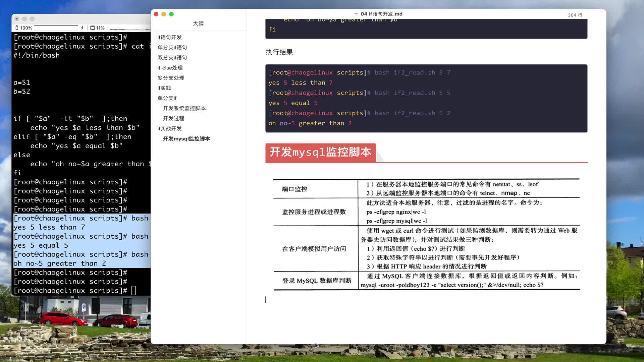Select 开发mysql监控脚本 outline sub-entry

(x=186, y=138)
